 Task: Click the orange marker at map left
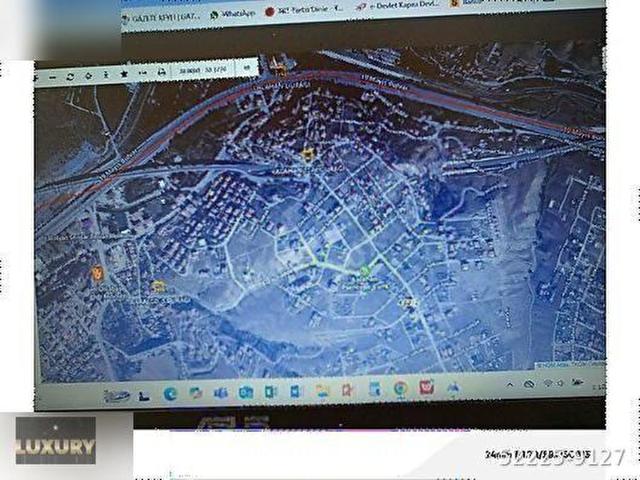click(x=97, y=273)
